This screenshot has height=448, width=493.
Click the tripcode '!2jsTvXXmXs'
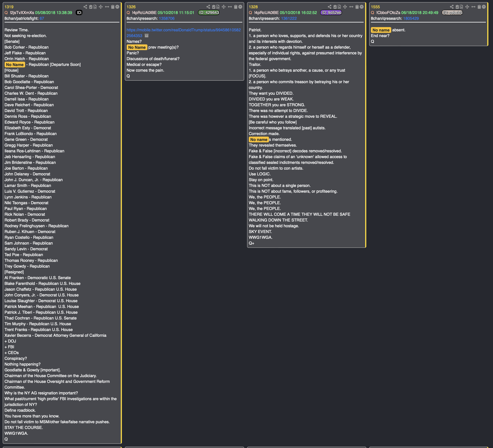[22, 13]
